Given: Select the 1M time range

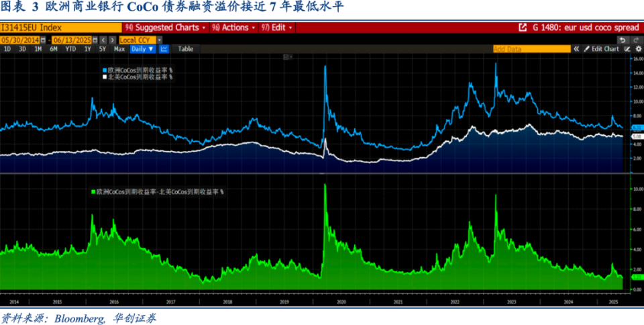Looking at the screenshot, I should tap(38, 49).
